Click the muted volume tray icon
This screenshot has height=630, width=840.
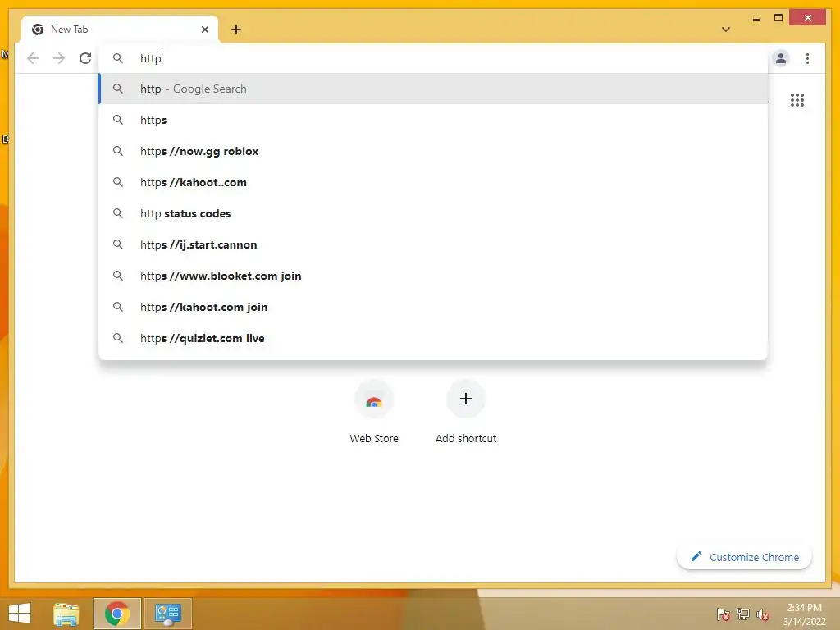(x=763, y=614)
